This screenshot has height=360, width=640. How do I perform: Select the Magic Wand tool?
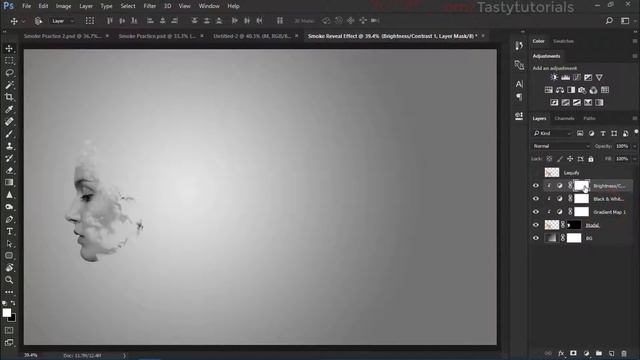tap(9, 85)
